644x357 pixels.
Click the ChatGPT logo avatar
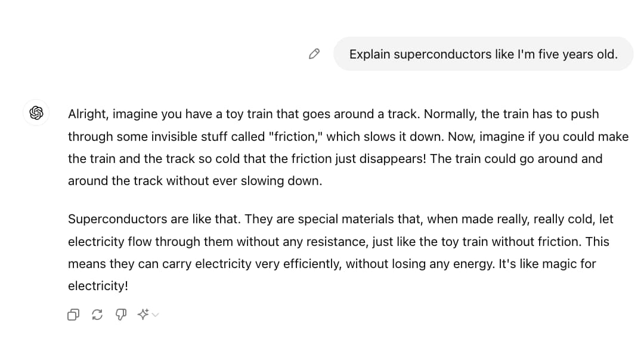(36, 113)
